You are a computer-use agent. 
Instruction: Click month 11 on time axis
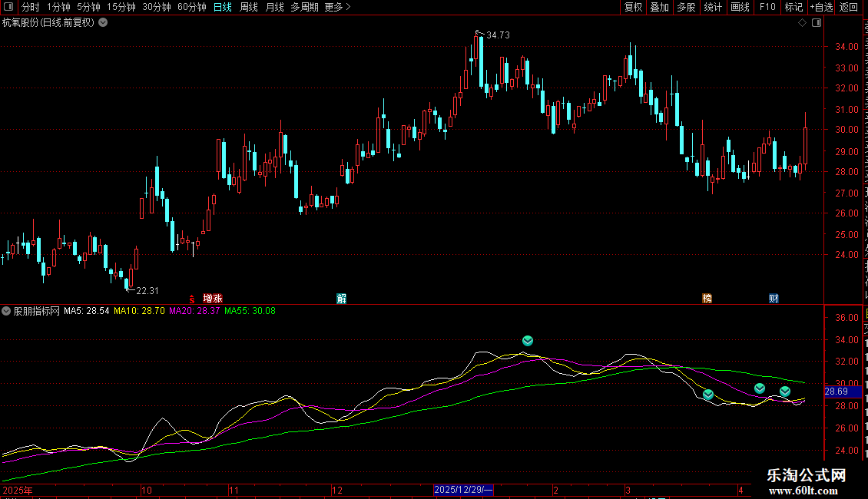[x=234, y=490]
